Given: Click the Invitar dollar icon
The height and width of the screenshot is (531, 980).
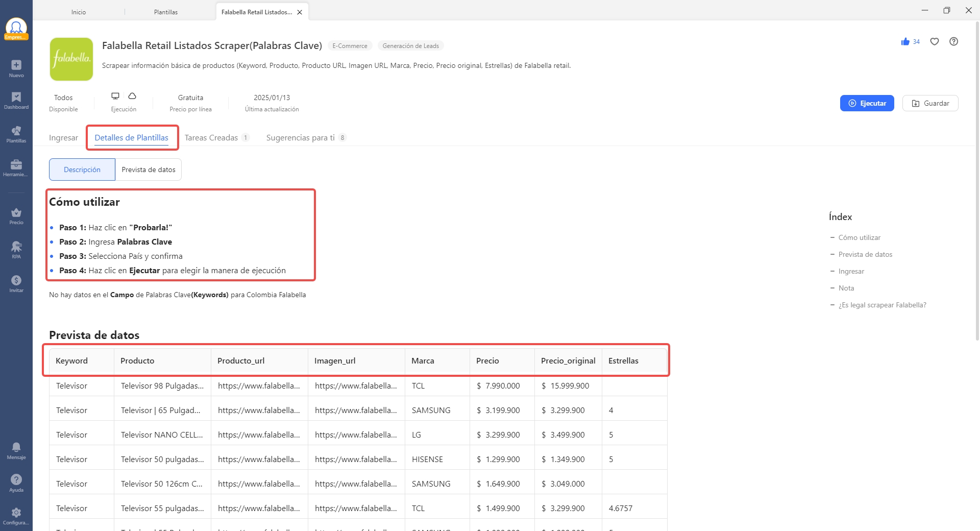Looking at the screenshot, I should click(x=16, y=281).
